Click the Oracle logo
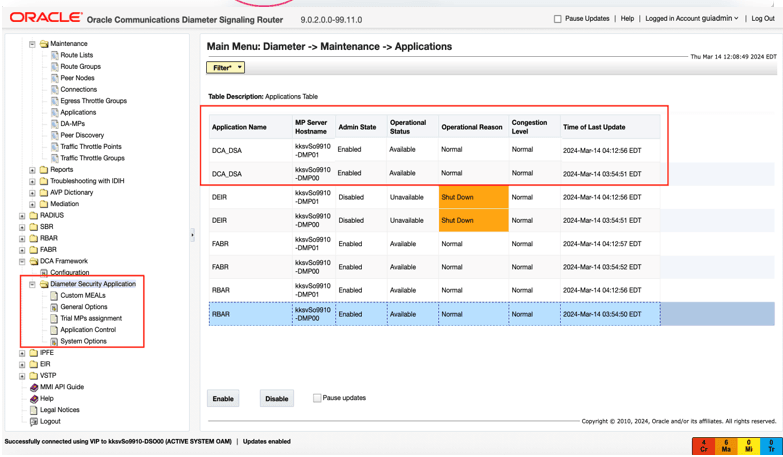Viewport: 783px width, 457px height. pos(46,18)
